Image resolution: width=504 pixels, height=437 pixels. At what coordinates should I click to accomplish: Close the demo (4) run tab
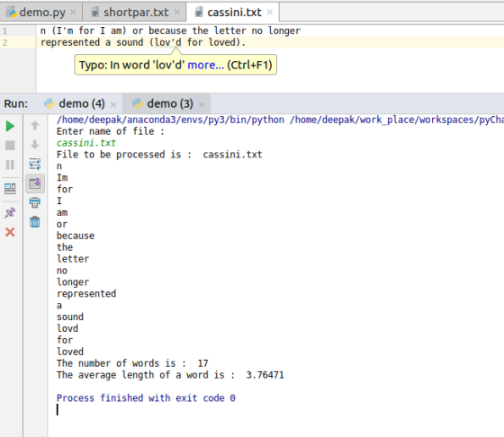tap(113, 104)
